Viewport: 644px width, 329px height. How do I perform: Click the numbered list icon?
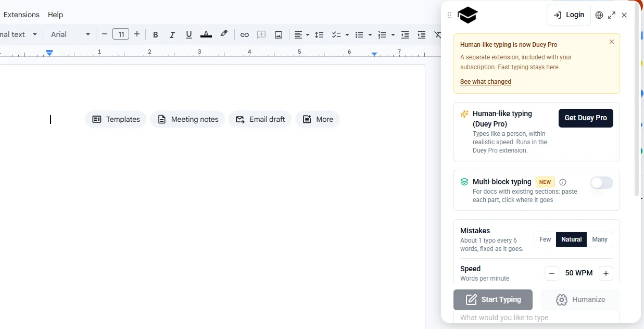click(x=382, y=35)
